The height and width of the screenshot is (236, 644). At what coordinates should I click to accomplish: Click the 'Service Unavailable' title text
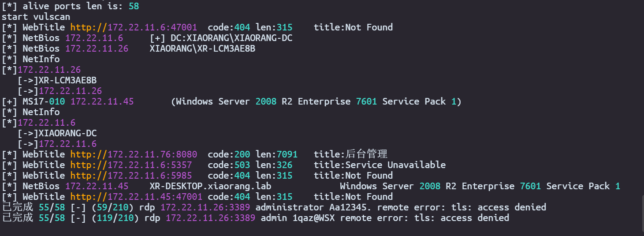coord(395,165)
